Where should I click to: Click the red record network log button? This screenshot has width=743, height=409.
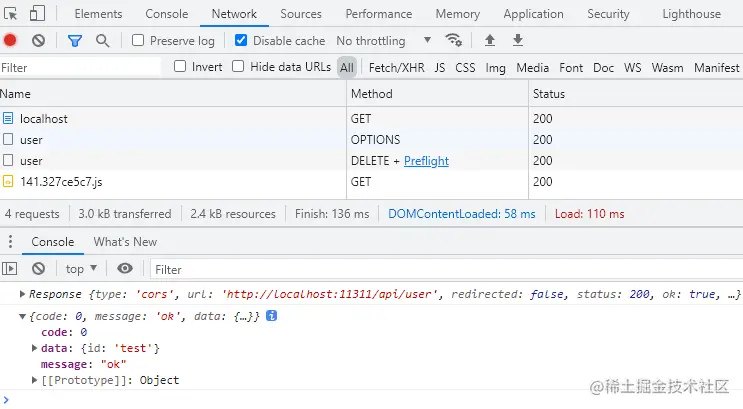[x=10, y=40]
